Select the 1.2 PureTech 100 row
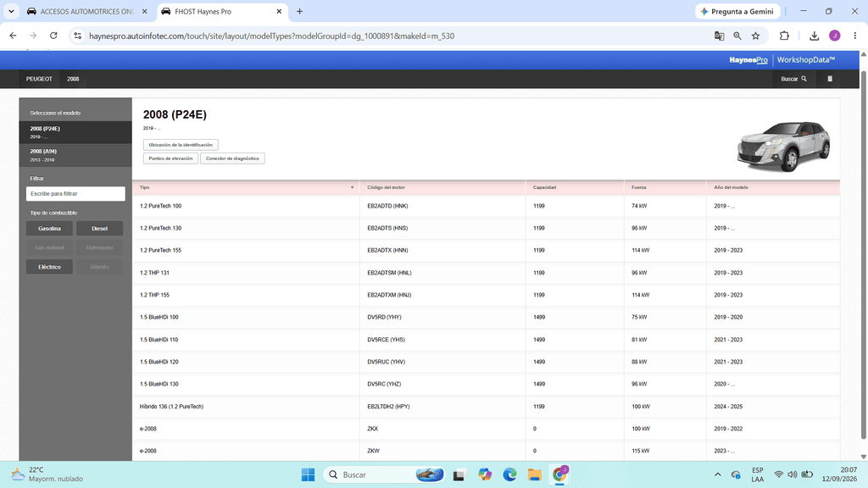The height and width of the screenshot is (488, 868). pos(486,206)
